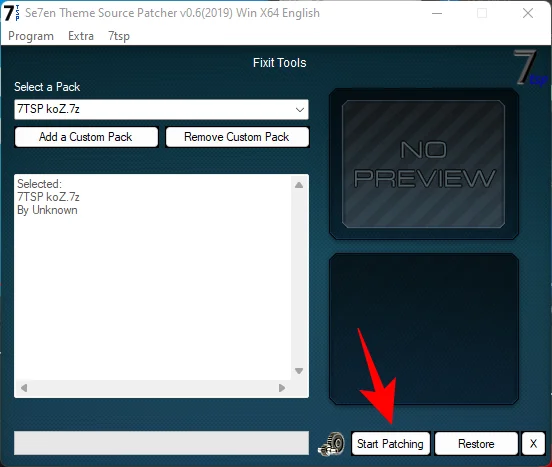The width and height of the screenshot is (552, 467).
Task: Open the 7tsp menu
Action: click(x=119, y=36)
